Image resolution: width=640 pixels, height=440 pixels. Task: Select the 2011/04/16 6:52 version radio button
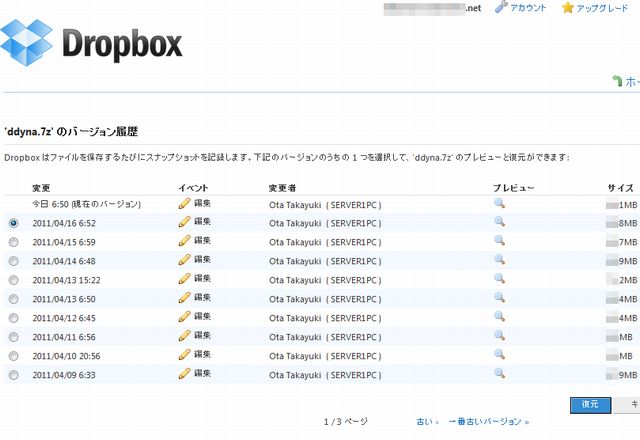[13, 223]
